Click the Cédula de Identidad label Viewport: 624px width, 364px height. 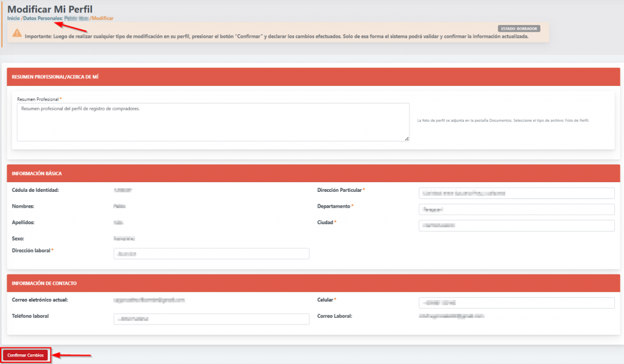[x=35, y=190]
